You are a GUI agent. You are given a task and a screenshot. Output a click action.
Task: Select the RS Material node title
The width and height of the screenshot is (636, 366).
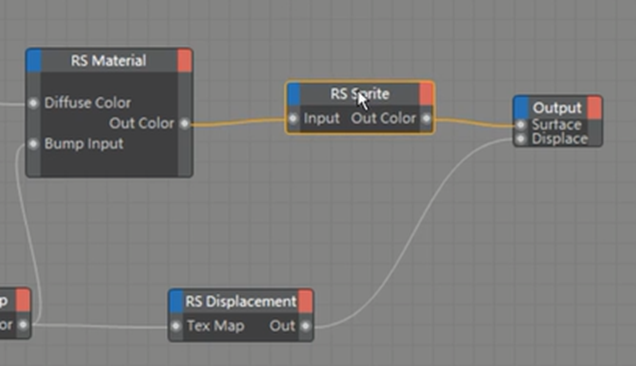(108, 61)
